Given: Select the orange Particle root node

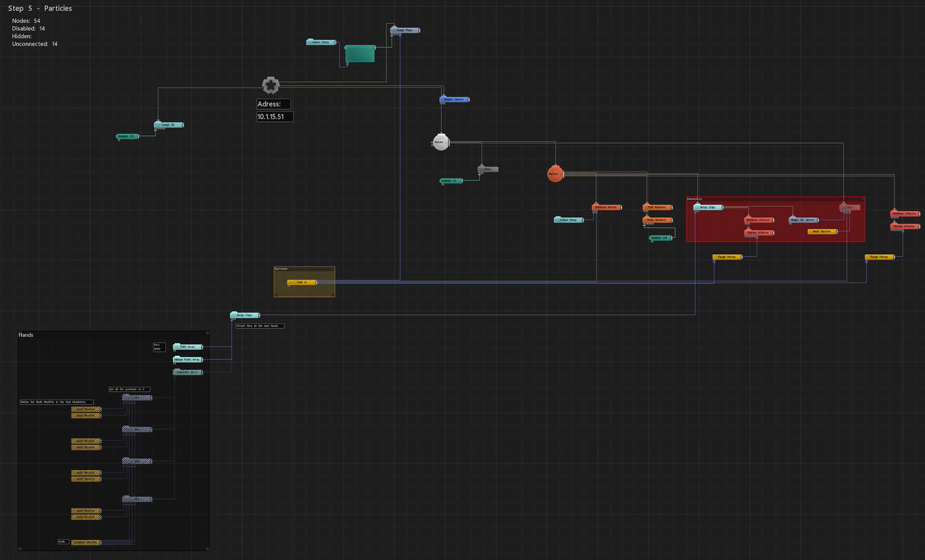Looking at the screenshot, I should coord(555,174).
